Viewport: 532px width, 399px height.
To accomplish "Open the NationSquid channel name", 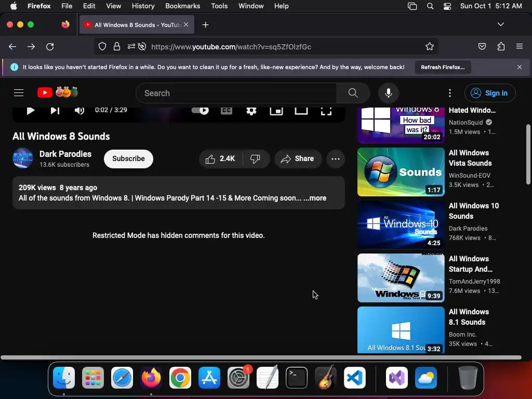I will [465, 123].
